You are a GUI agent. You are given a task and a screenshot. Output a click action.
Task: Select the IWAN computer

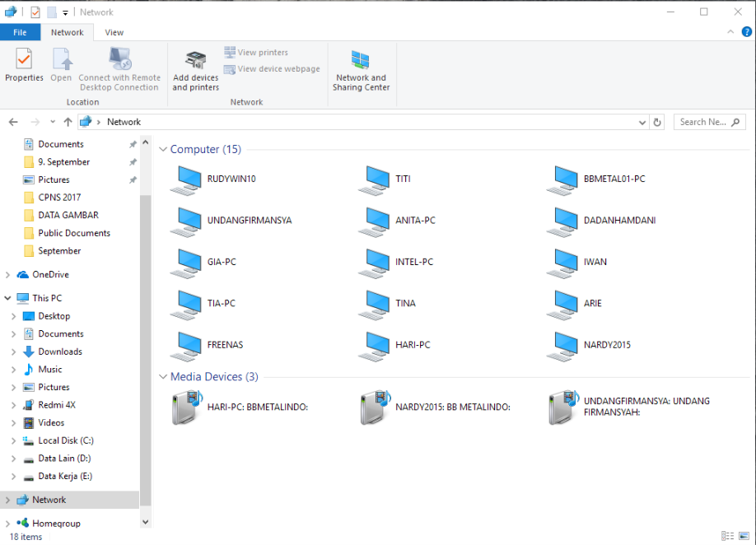click(x=576, y=263)
